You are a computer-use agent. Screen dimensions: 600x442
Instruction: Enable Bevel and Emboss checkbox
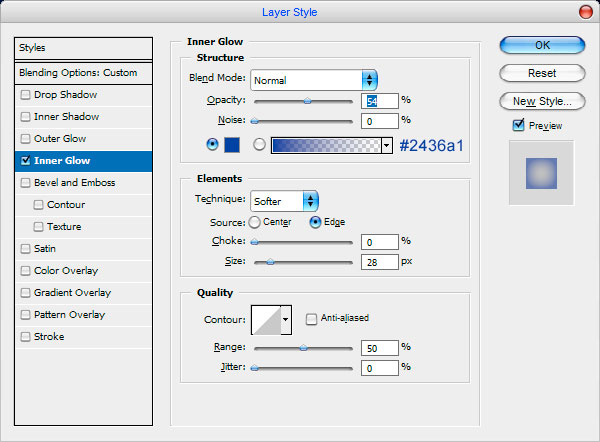pos(25,183)
